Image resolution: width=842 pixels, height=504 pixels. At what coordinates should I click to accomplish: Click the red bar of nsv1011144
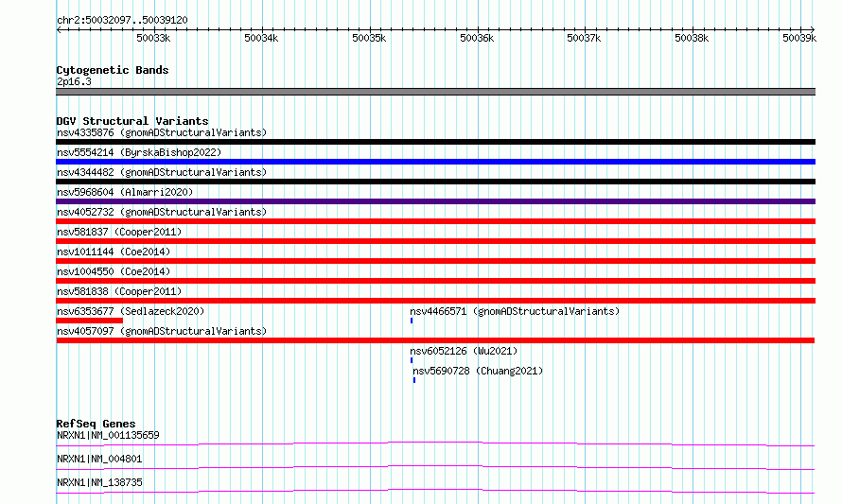(435, 261)
